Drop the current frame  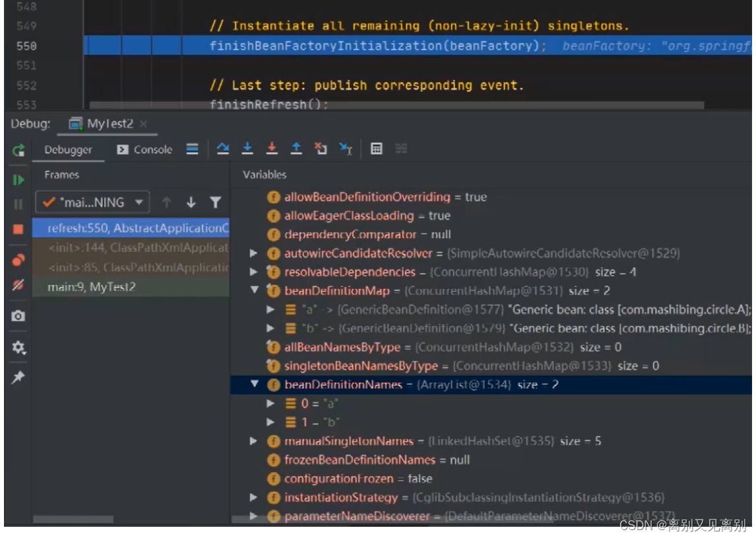[321, 149]
